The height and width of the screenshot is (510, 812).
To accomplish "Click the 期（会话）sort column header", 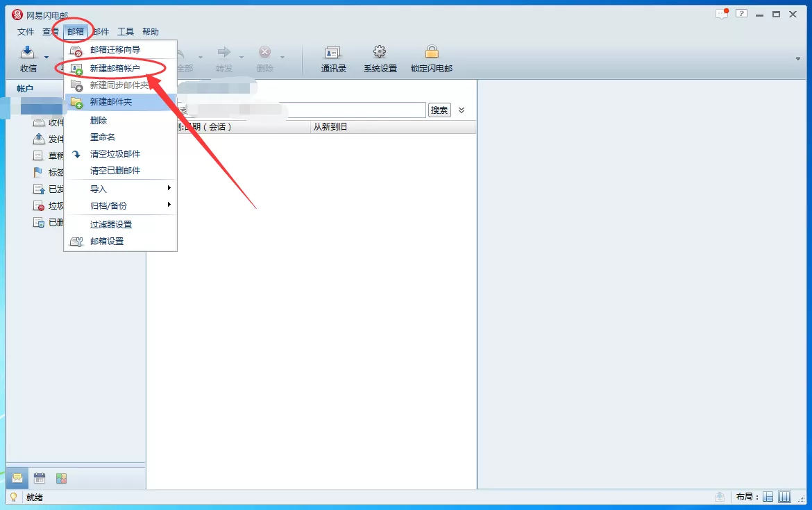I will pyautogui.click(x=211, y=127).
